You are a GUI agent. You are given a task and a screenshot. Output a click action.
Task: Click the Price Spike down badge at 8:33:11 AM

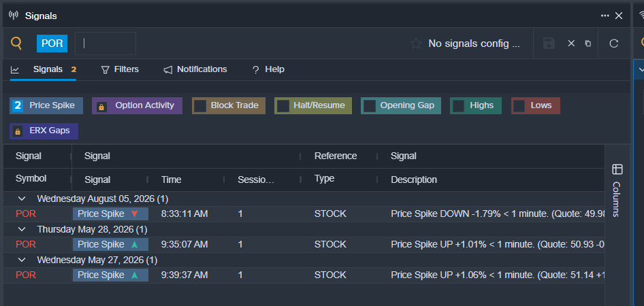(x=110, y=214)
